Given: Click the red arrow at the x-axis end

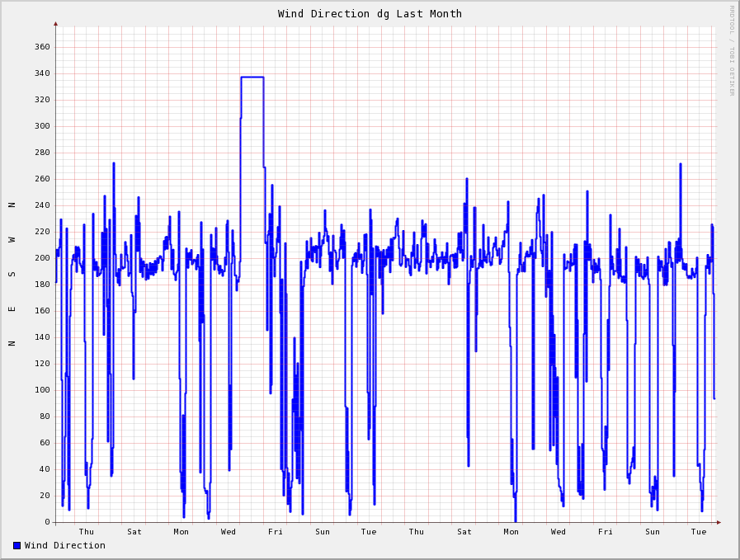Looking at the screenshot, I should tap(719, 522).
